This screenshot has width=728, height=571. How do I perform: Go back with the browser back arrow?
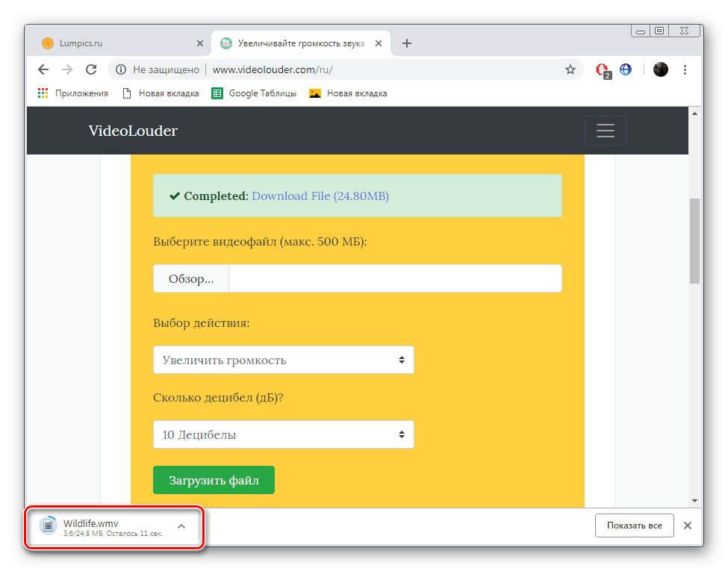pyautogui.click(x=43, y=69)
